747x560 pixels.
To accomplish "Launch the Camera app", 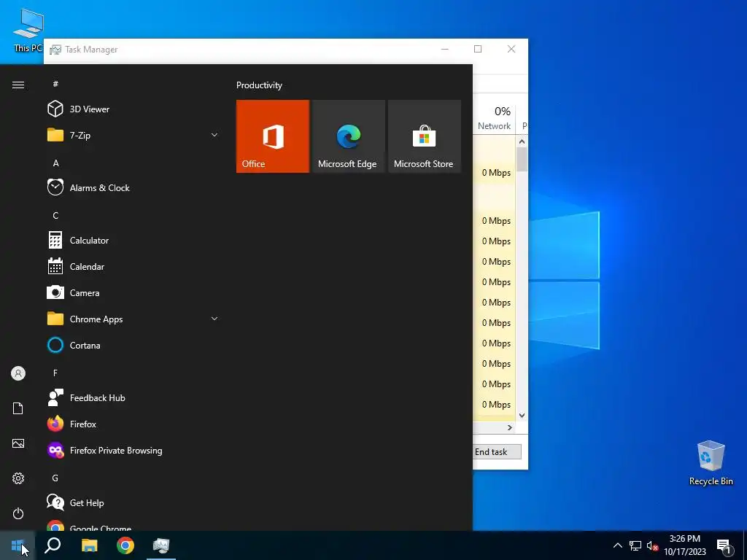I will click(133, 293).
